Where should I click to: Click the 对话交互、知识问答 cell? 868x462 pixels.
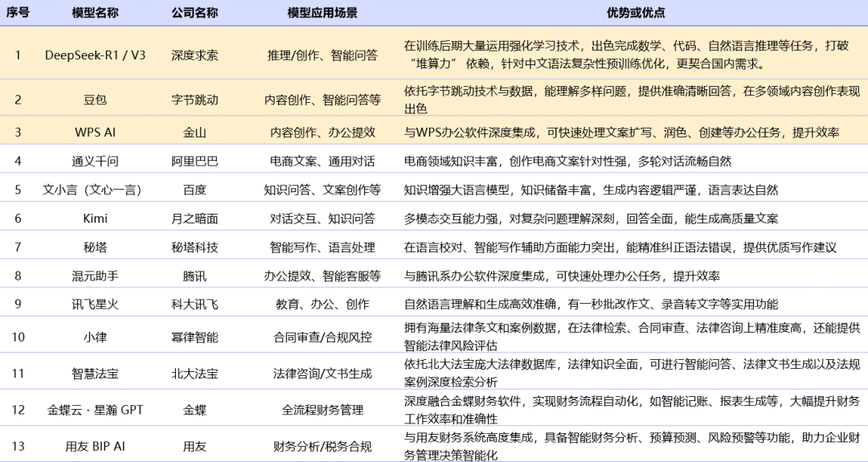(x=323, y=219)
